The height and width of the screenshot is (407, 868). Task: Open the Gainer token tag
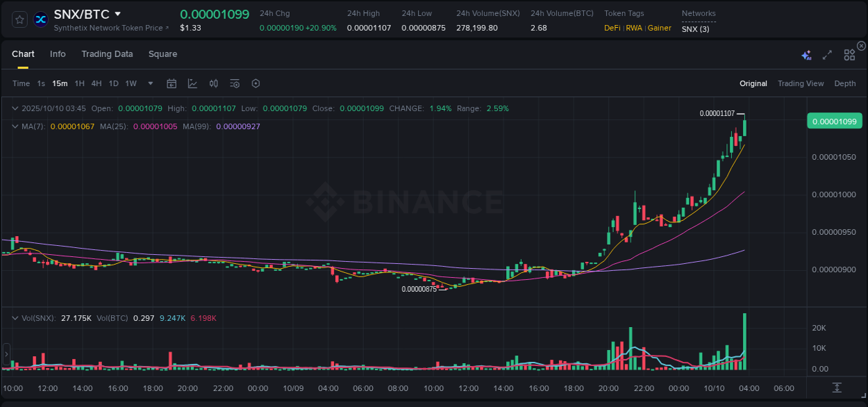click(x=658, y=28)
